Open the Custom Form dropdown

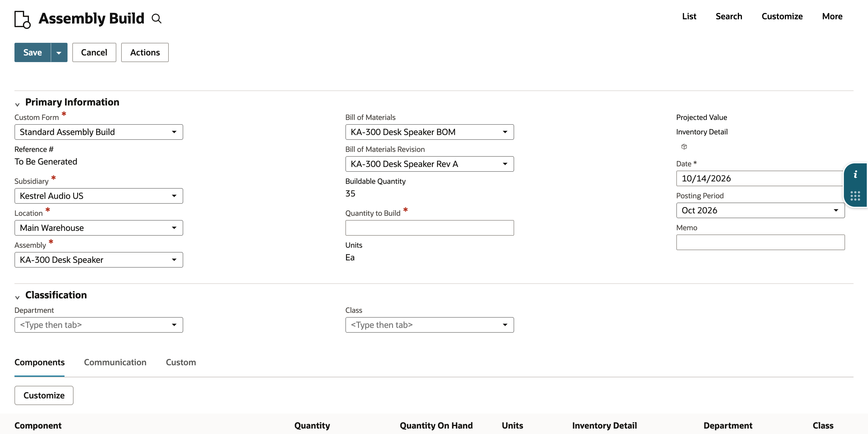point(99,132)
